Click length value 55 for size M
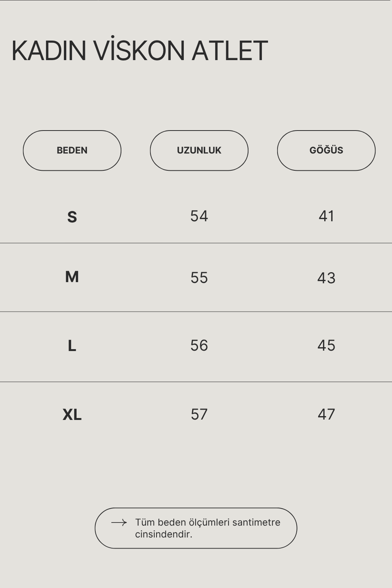This screenshot has width=392, height=588. click(199, 278)
